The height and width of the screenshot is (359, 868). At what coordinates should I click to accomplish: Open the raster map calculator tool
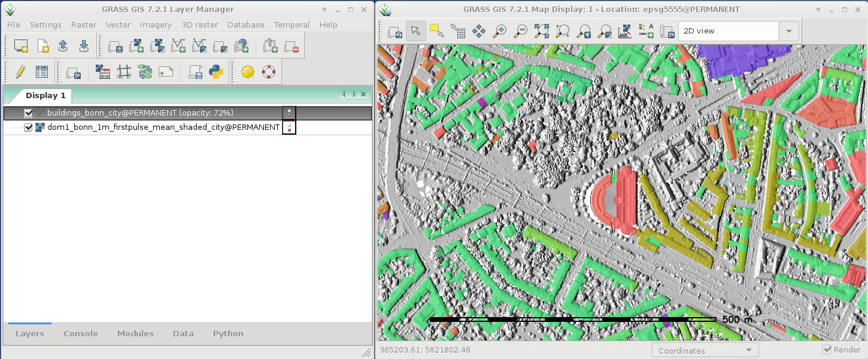[103, 72]
